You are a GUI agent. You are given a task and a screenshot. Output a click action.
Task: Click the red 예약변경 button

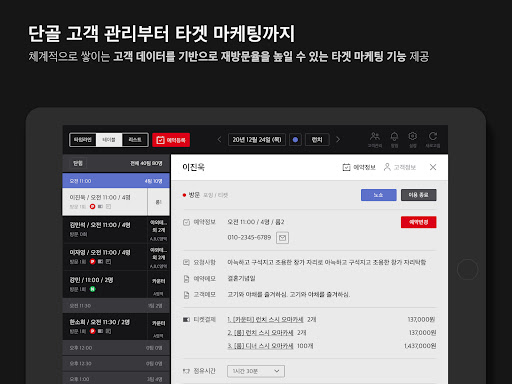point(419,222)
